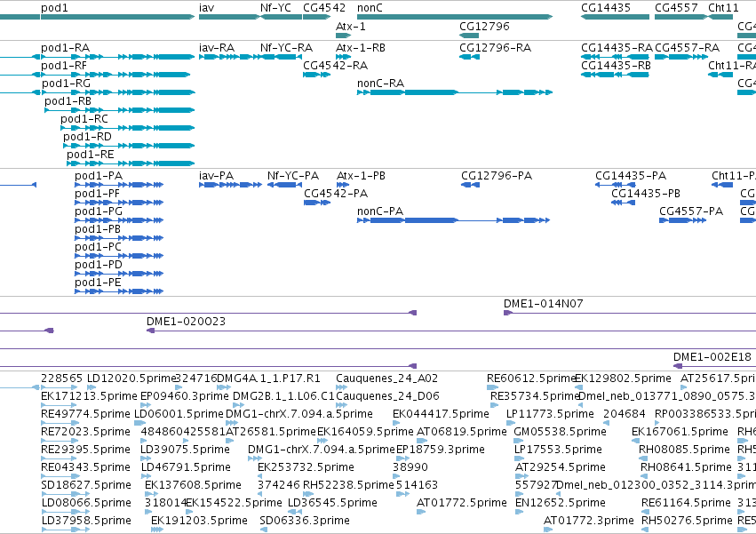The width and height of the screenshot is (756, 534).
Task: Select EST Cauquenes_24_A02
Action: pos(342,387)
